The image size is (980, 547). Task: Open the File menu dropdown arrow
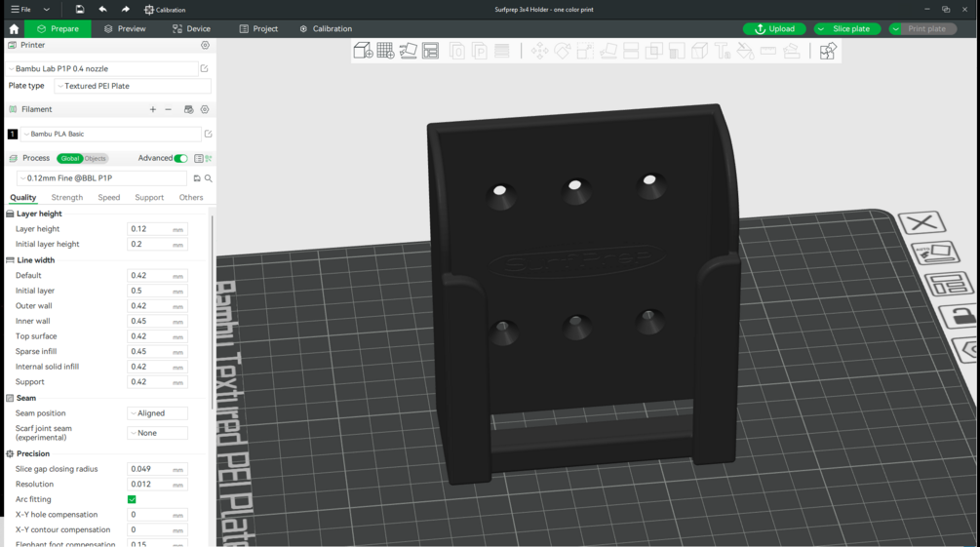(46, 10)
